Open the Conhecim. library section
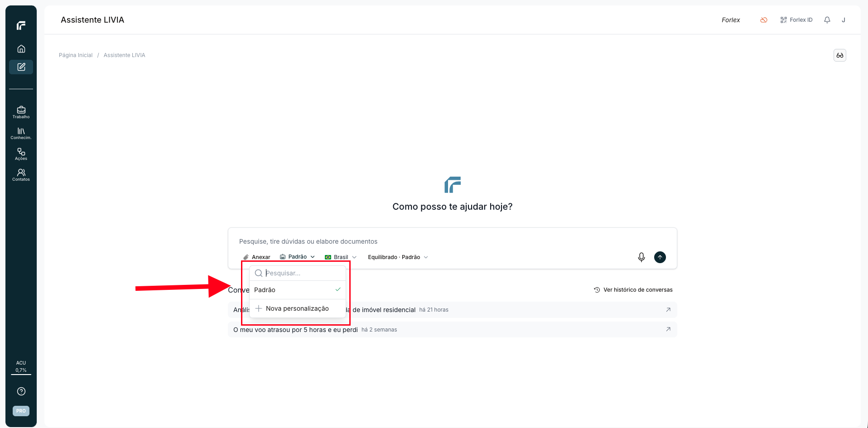 tap(21, 133)
